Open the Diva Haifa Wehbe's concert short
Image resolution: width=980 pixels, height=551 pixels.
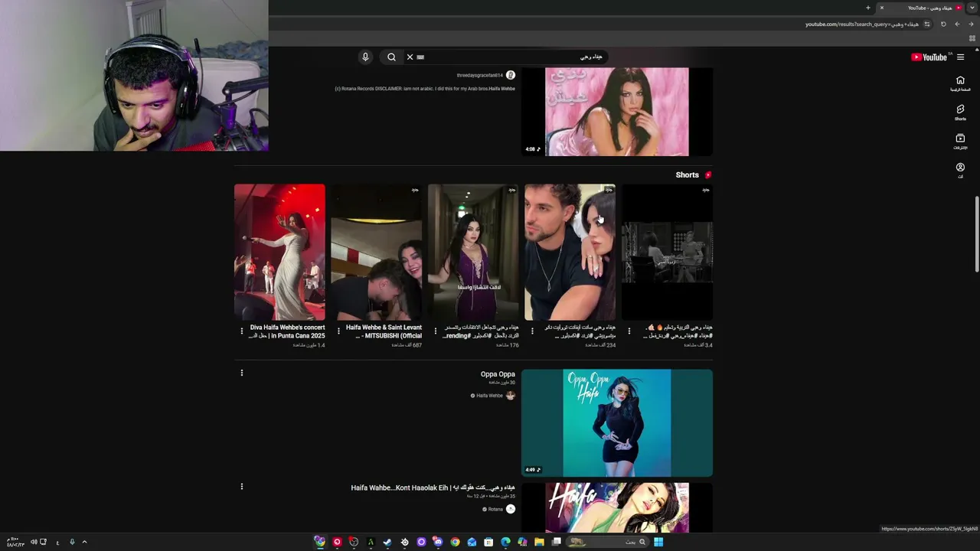(x=279, y=252)
